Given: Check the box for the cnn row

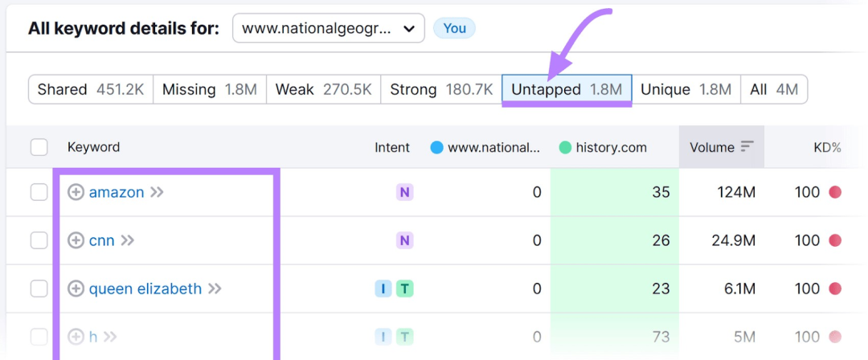Looking at the screenshot, I should [39, 240].
